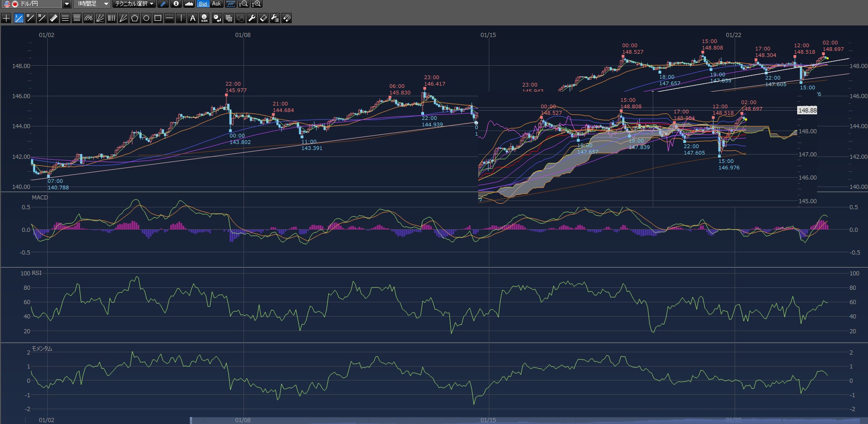Open the ドル/円 currency pair dropdown
This screenshot has width=868, height=424.
pyautogui.click(x=67, y=4)
